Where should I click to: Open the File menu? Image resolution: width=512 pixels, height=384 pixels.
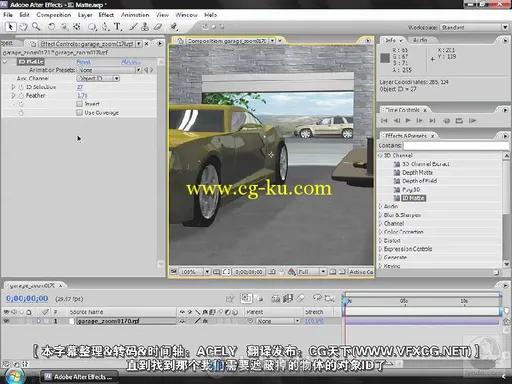(x=8, y=15)
